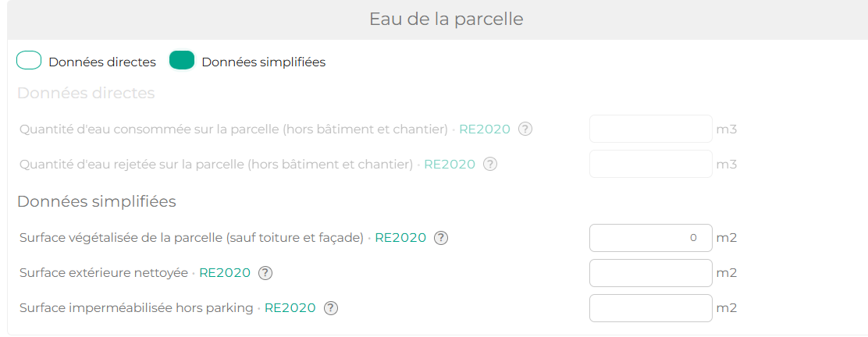
Task: Click the Surface extérieure nettoyée label text
Action: 104,273
